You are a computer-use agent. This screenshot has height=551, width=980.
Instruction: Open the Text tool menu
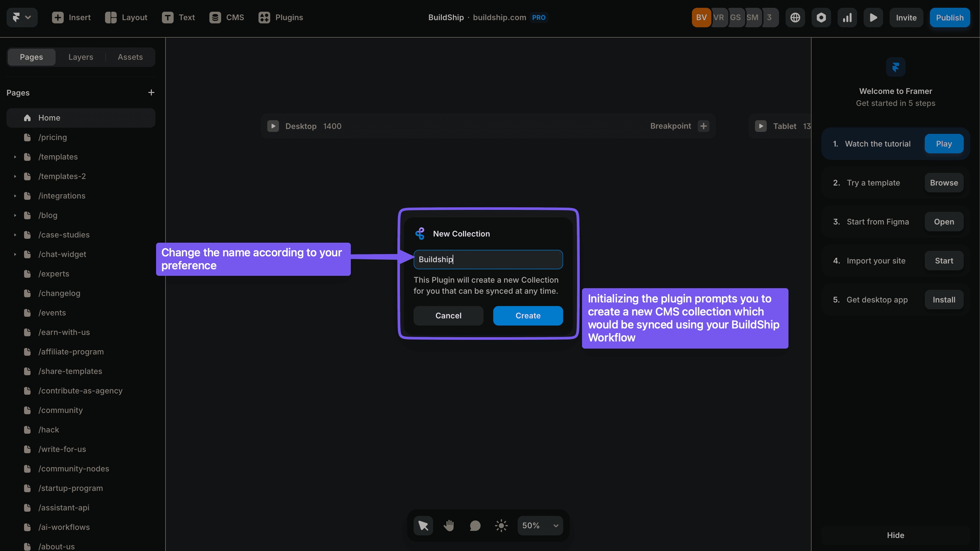click(178, 18)
